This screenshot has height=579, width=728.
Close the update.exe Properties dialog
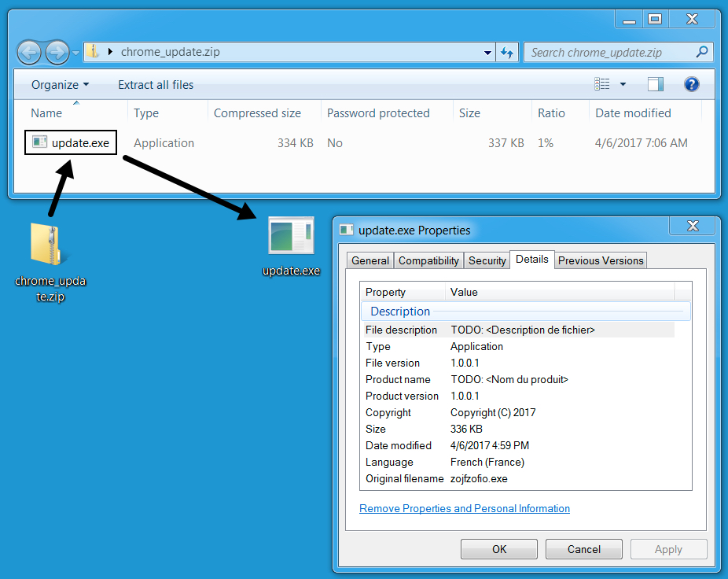[693, 226]
